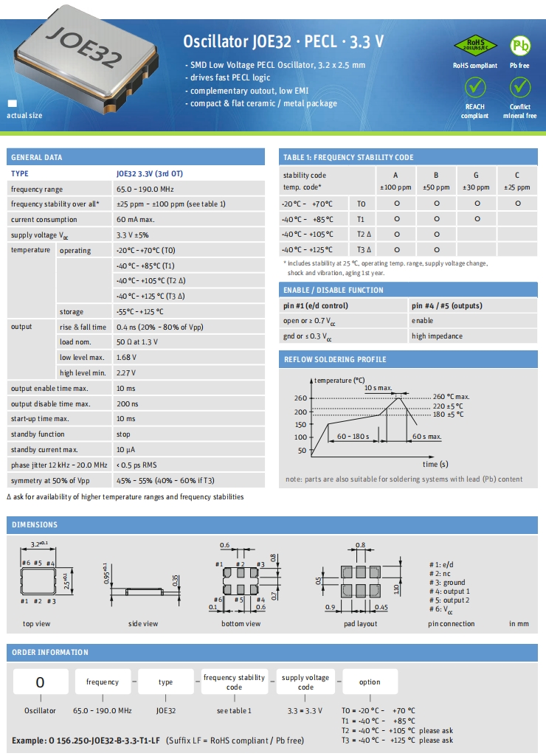546x756 pixels.
Task: Click the circle for stability G at T1
Action: click(x=477, y=219)
